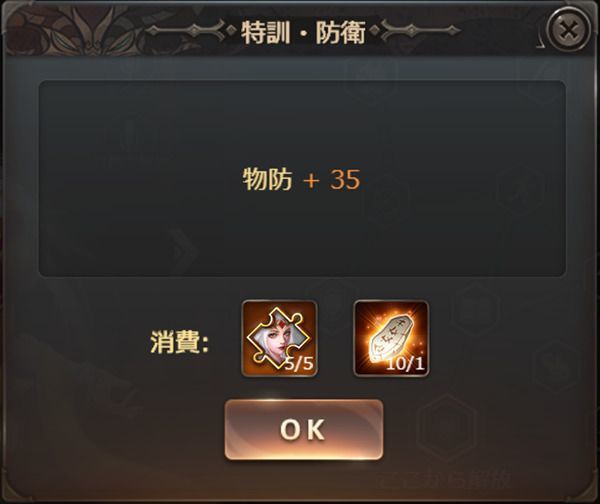This screenshot has height=504, width=600.
Task: Click the 10/1 rune stone count
Action: tap(406, 364)
